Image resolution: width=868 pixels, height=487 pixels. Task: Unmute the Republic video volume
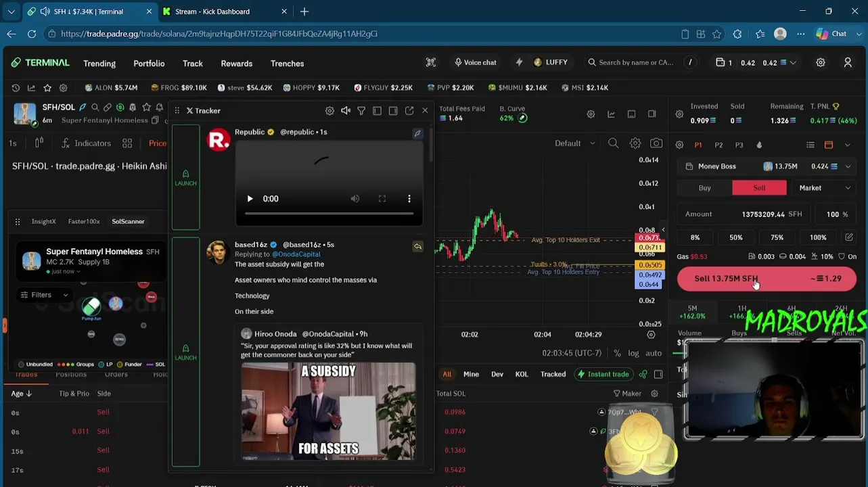tap(355, 199)
